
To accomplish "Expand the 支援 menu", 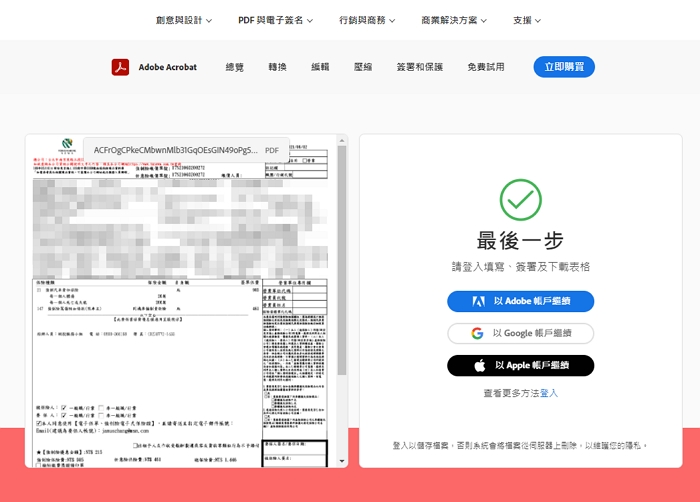I will pyautogui.click(x=527, y=20).
